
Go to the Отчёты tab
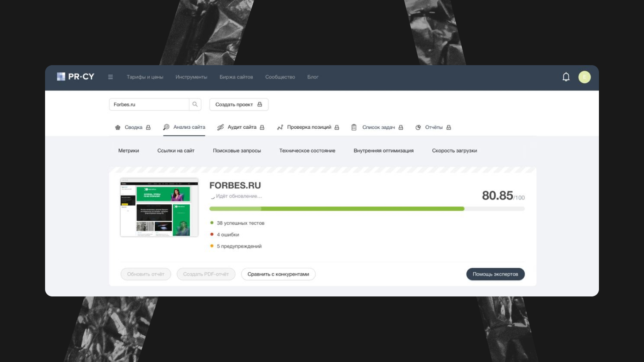[433, 128]
